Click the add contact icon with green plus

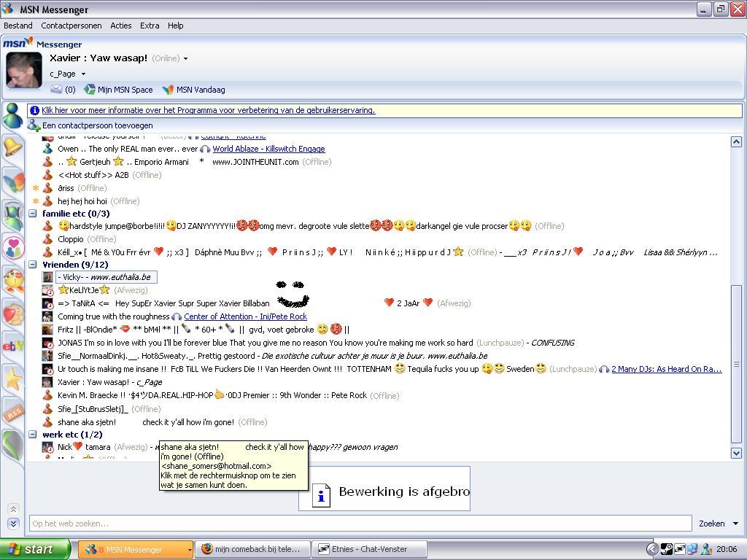(x=34, y=125)
